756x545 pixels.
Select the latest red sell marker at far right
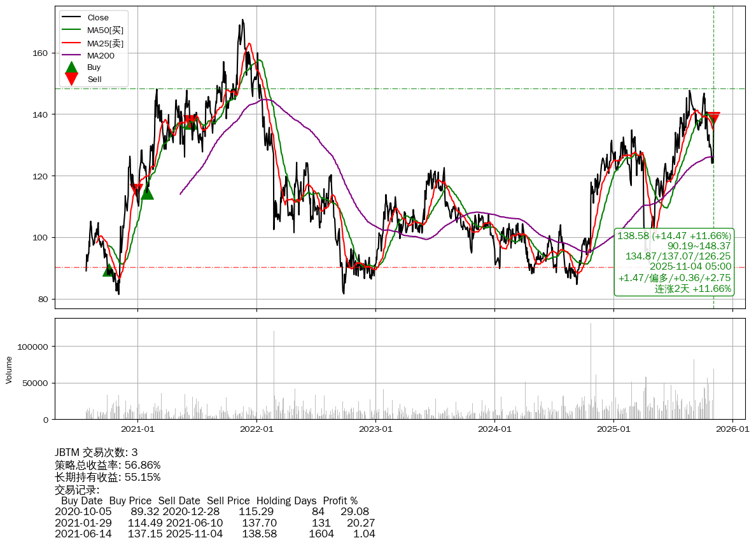713,117
